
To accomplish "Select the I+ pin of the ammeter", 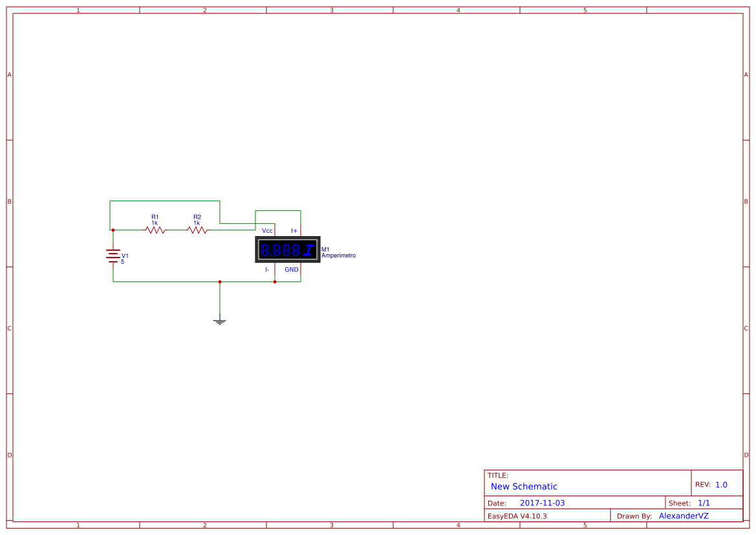I will point(294,230).
